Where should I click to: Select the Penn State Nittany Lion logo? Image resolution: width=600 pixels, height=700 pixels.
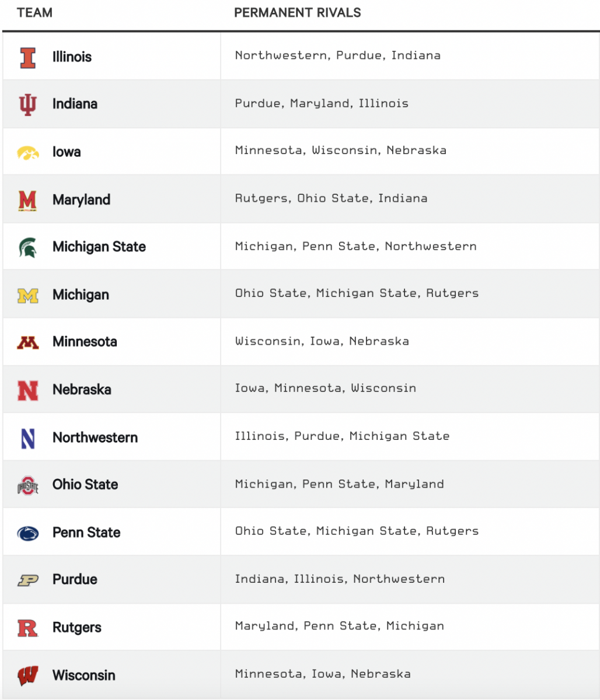point(27,533)
